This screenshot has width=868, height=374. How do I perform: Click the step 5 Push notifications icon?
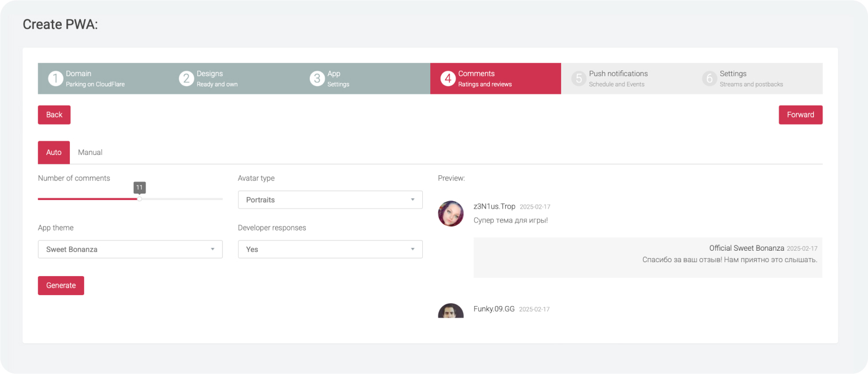[x=578, y=78]
